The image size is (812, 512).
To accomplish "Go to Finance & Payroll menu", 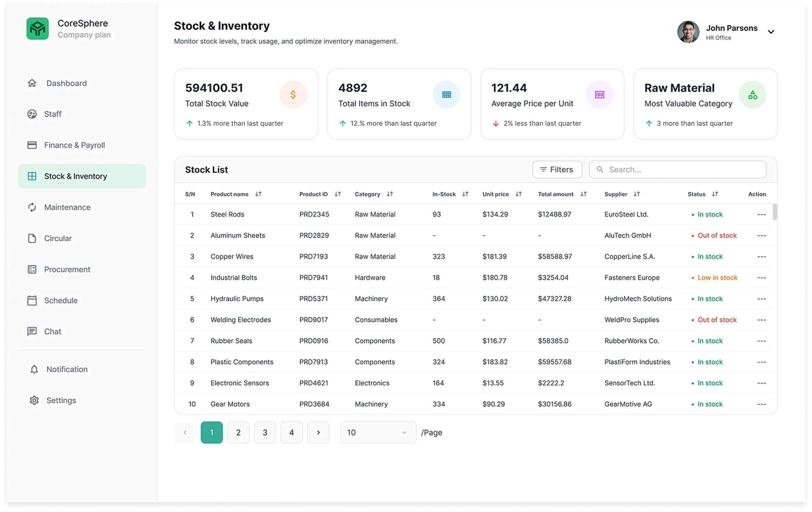I will (74, 145).
